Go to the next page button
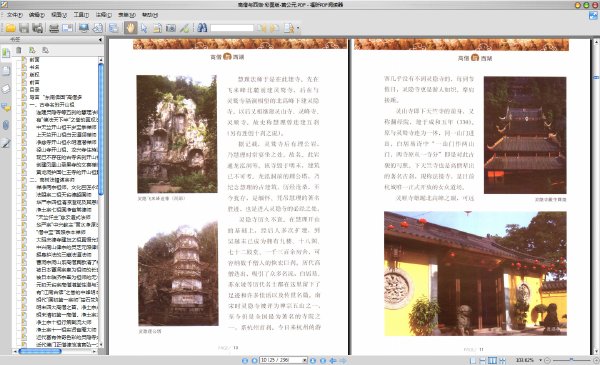This screenshot has width=600, height=365. click(x=313, y=360)
